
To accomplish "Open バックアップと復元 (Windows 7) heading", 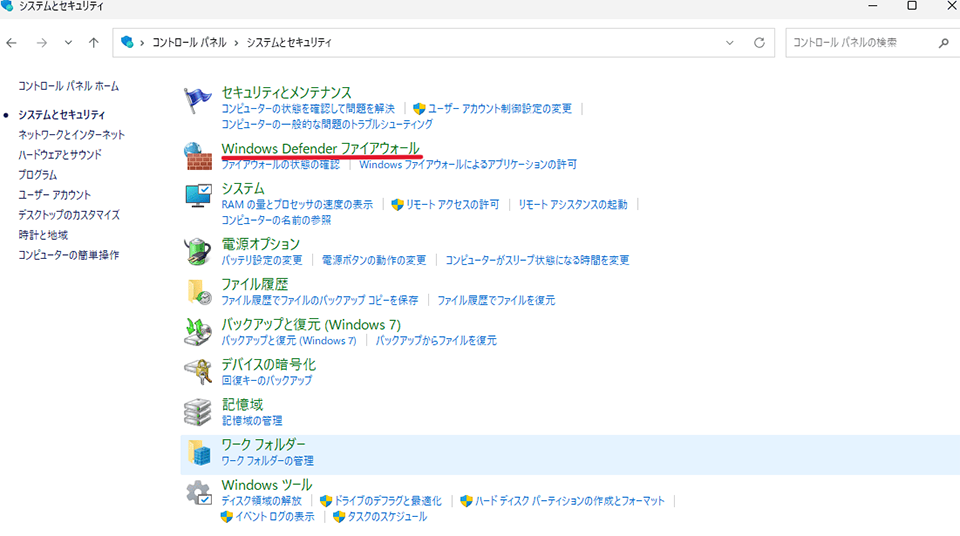I will click(x=311, y=324).
